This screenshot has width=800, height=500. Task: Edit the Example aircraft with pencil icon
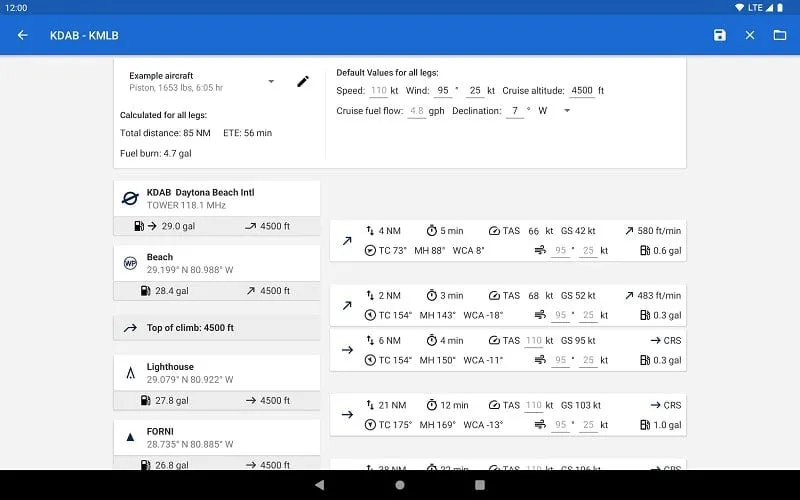click(x=303, y=82)
